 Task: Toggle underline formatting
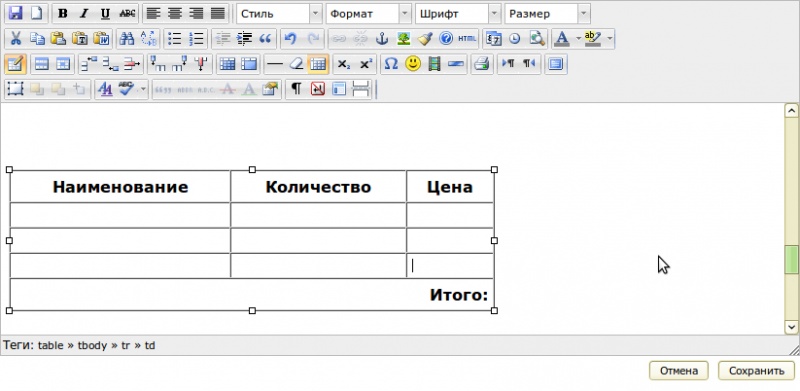point(106,13)
